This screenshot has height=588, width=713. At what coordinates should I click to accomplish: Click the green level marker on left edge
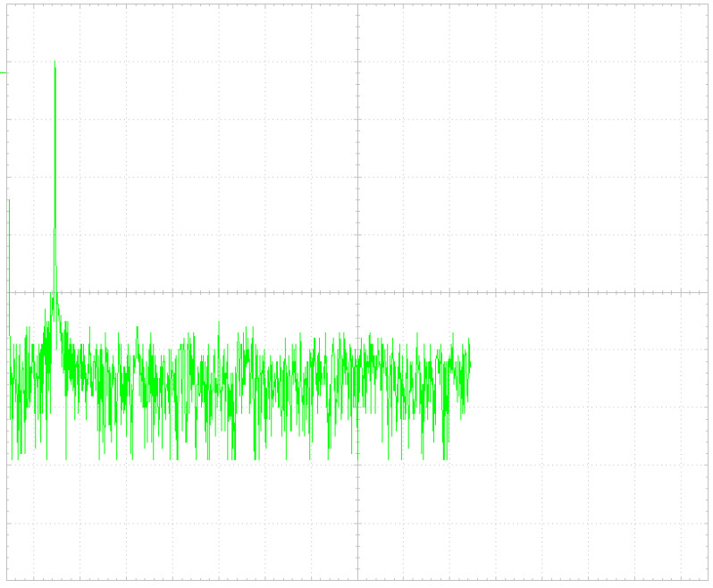(4, 72)
